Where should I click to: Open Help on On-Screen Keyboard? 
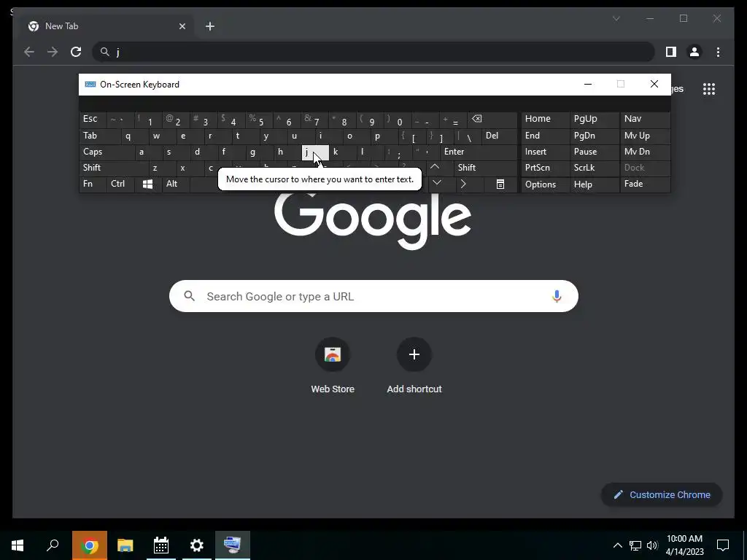tap(594, 184)
